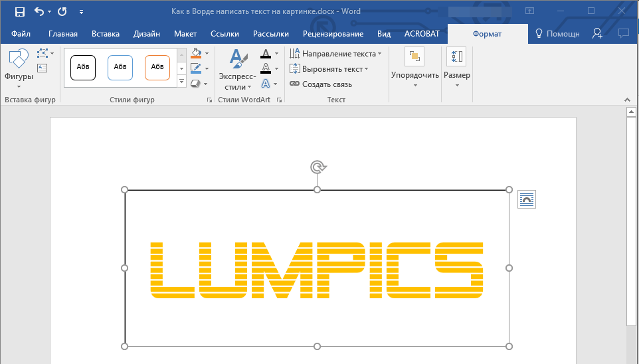Click the Shape Fill paint bucket icon
The width and height of the screenshot is (639, 364).
[195, 53]
